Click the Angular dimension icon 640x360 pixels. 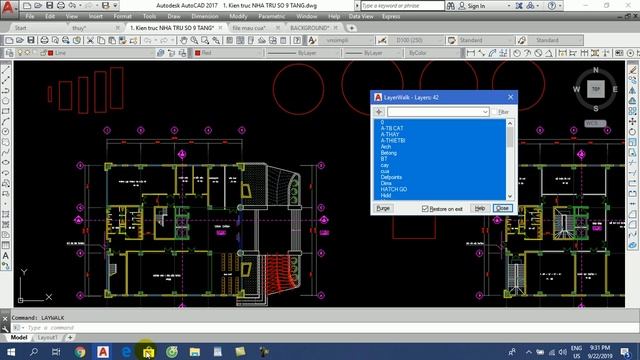point(549,53)
